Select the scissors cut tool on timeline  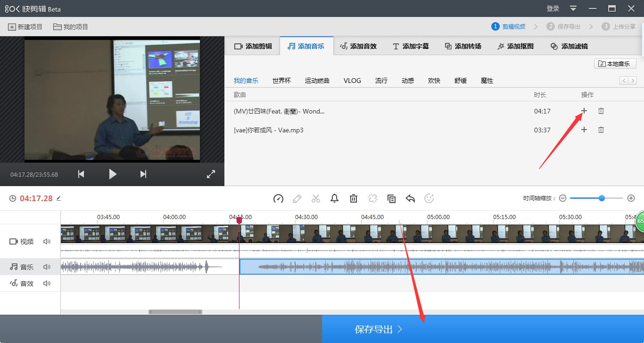(x=316, y=198)
